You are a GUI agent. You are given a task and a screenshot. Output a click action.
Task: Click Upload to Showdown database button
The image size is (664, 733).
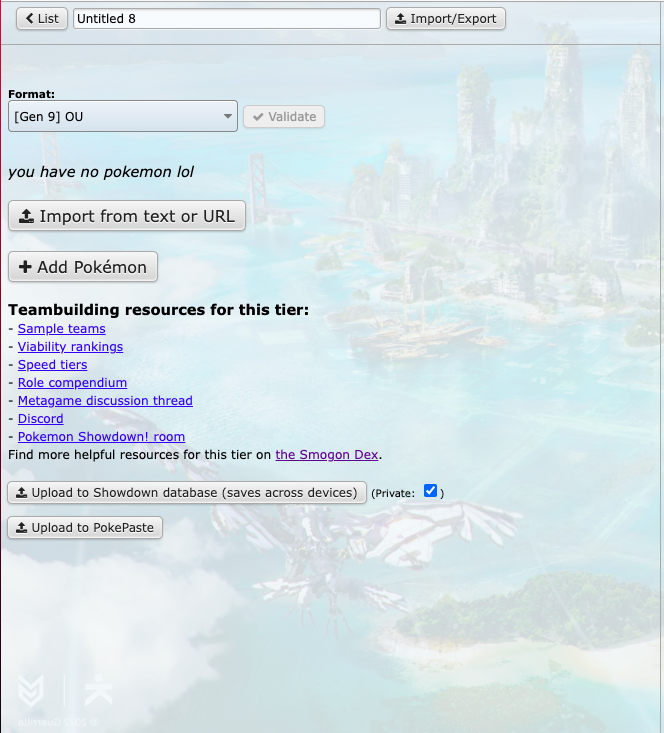coord(187,493)
